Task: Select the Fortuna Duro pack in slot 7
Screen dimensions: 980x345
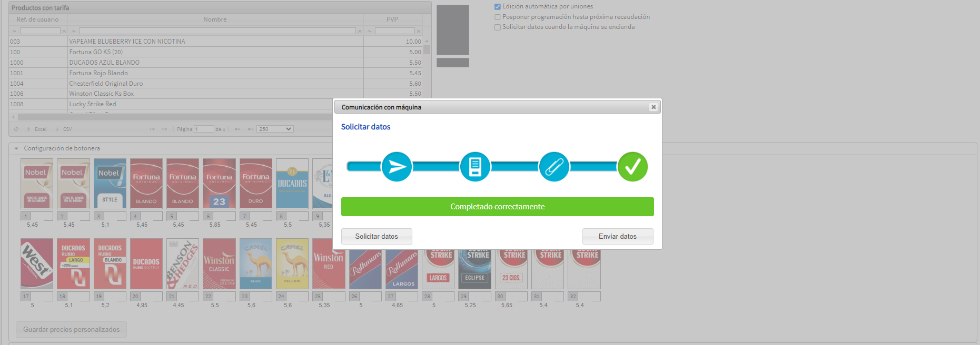Action: pyautogui.click(x=256, y=184)
